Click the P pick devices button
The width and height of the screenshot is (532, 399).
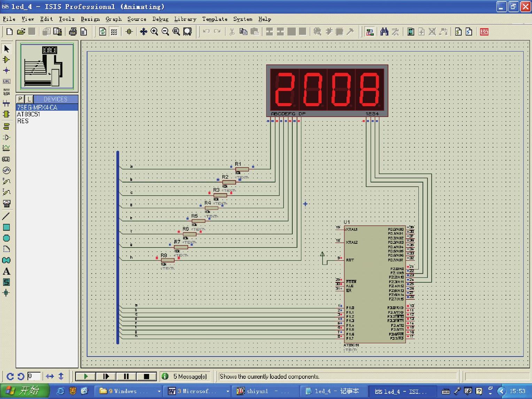pyautogui.click(x=21, y=99)
